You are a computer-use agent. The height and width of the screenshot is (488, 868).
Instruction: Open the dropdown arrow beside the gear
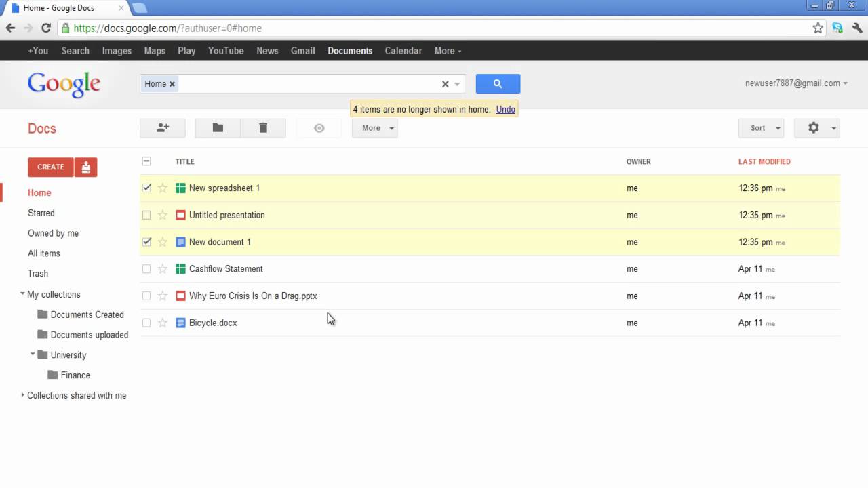833,128
